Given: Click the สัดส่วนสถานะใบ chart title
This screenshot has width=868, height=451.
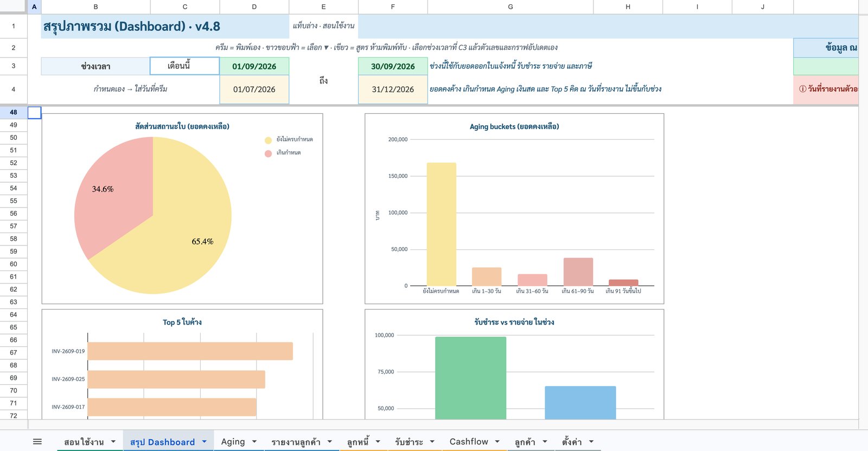Looking at the screenshot, I should pyautogui.click(x=182, y=126).
